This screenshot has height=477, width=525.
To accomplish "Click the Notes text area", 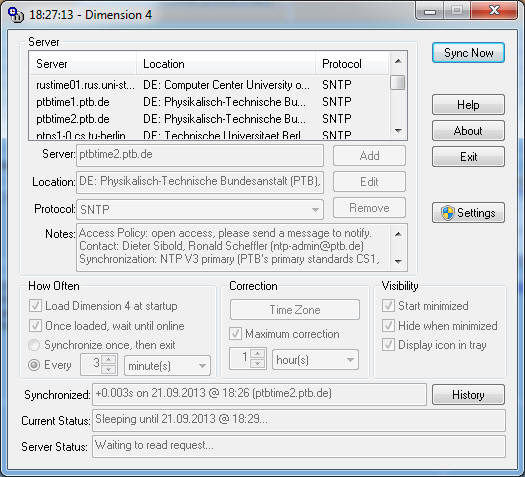I will [233, 247].
